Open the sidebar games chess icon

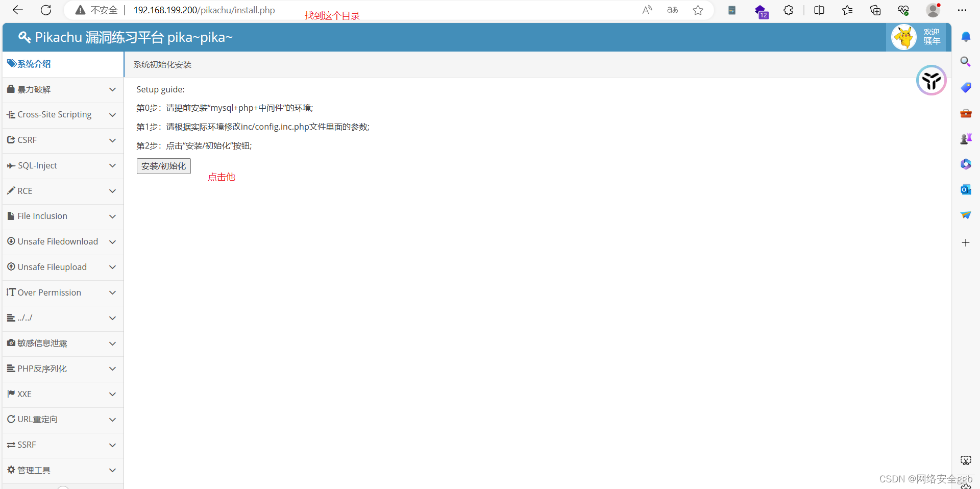pyautogui.click(x=966, y=138)
